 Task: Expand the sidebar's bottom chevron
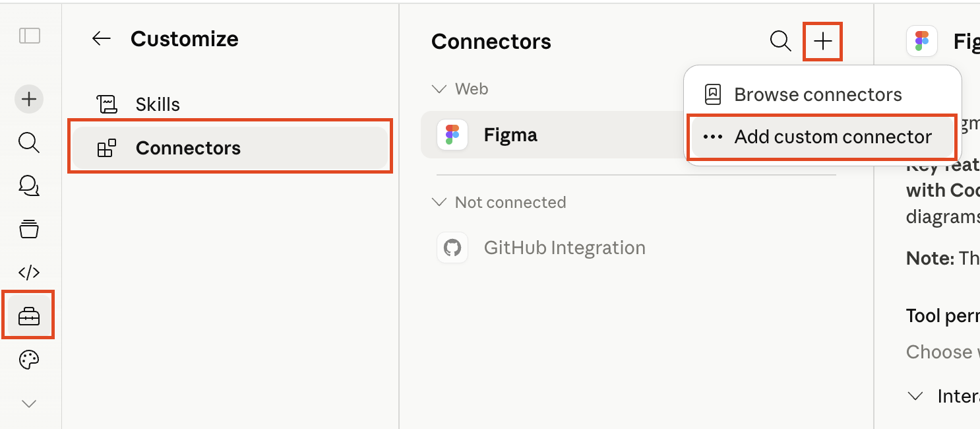tap(29, 404)
